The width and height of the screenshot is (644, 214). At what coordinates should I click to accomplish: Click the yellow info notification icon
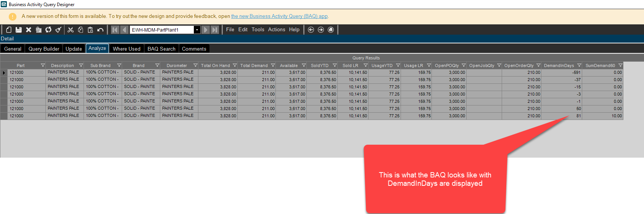[x=13, y=17]
